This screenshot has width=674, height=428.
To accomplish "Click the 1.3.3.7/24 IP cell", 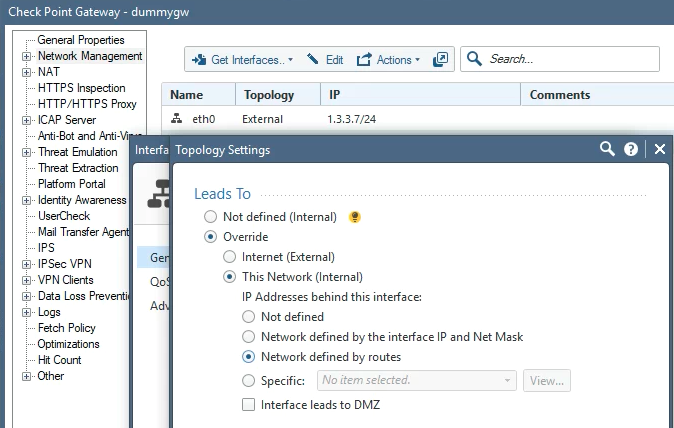I will (352, 119).
